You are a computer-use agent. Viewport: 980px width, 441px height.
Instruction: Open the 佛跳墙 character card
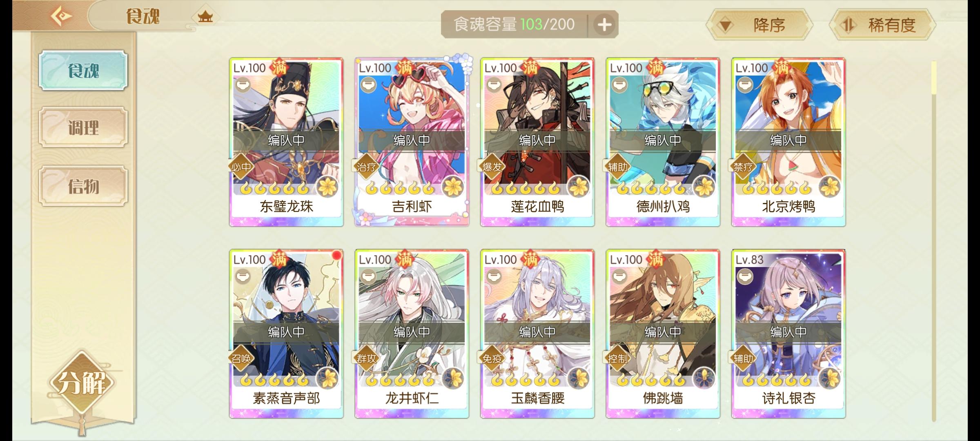click(663, 334)
